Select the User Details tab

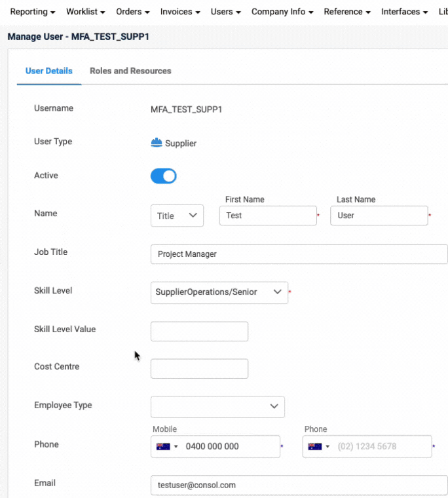(x=49, y=71)
